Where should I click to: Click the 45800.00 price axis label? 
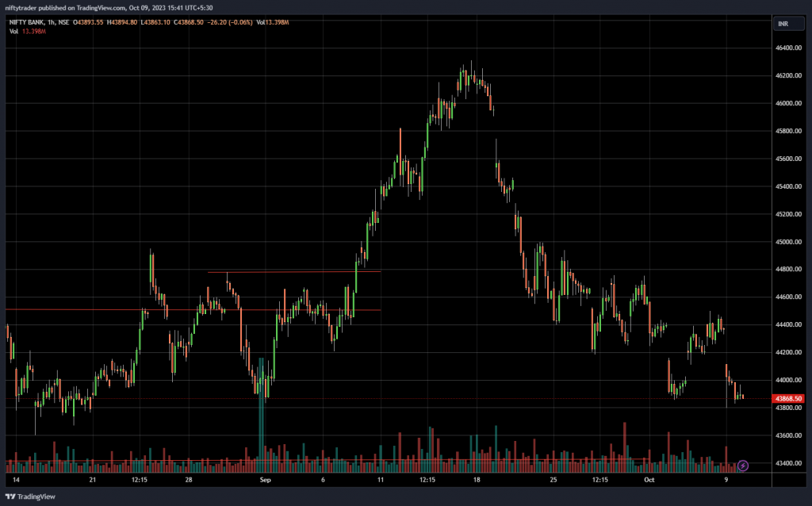788,131
